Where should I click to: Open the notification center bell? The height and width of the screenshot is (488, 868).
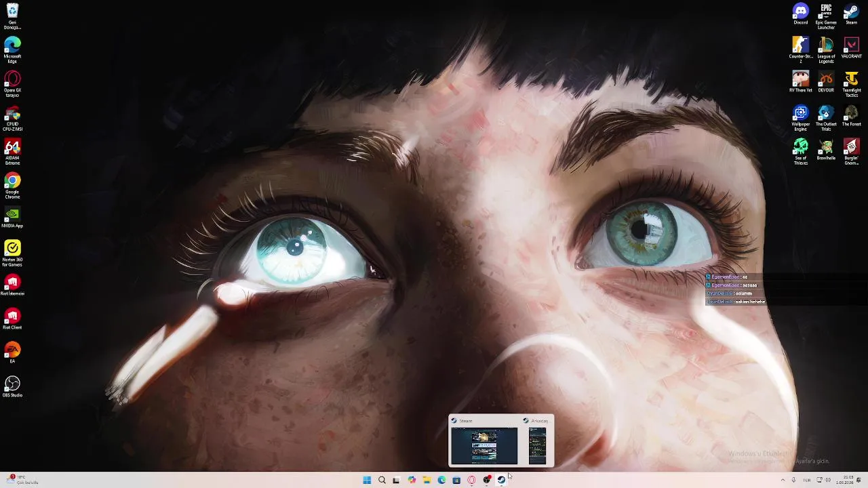point(859,480)
